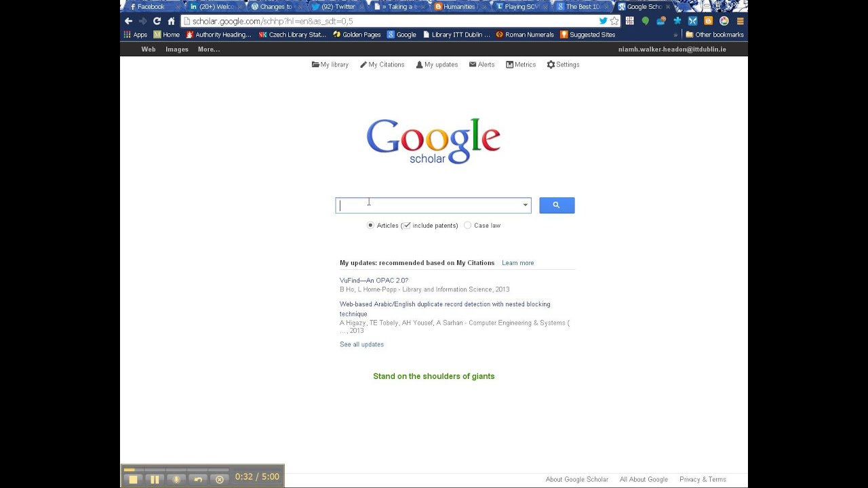868x488 pixels.
Task: Open My Citations pencil link
Action: click(382, 64)
